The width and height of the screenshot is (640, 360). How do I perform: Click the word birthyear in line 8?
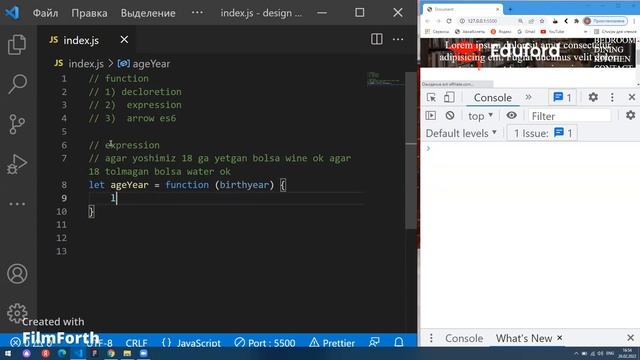tap(244, 185)
